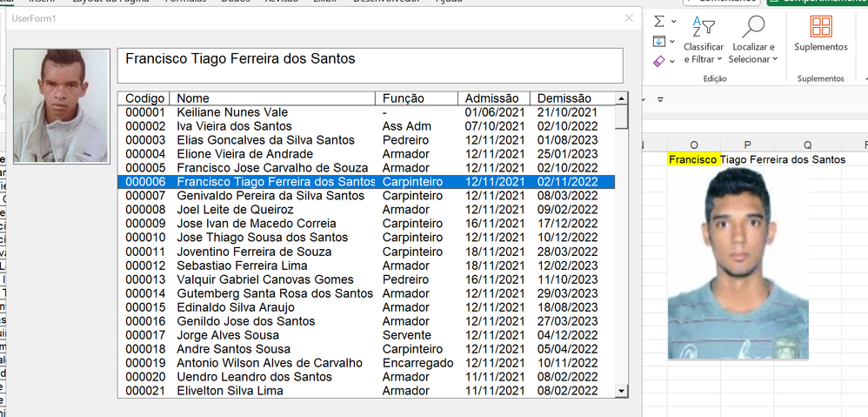Viewport: 868px width, 417px height.
Task: Open Customize Quick Access Toolbar arrow
Action: pyautogui.click(x=660, y=100)
